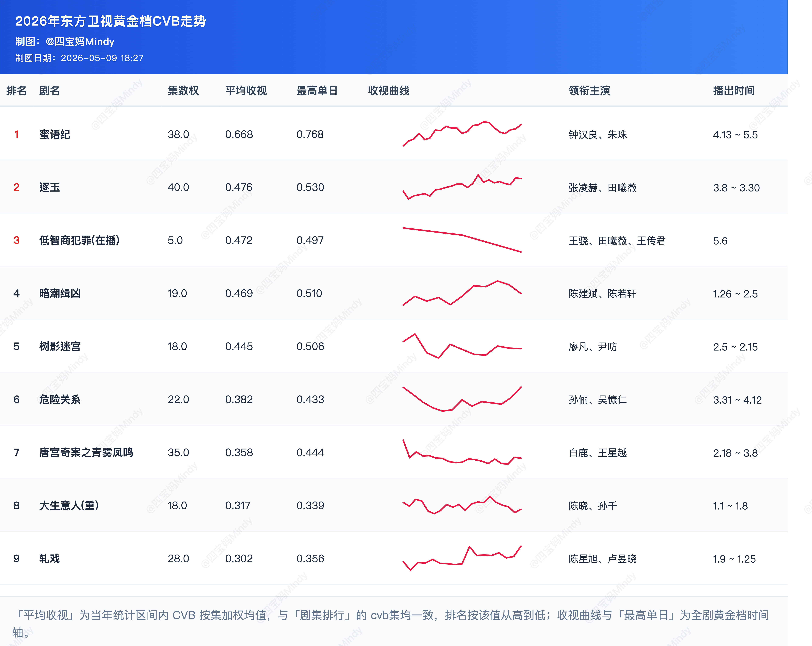Click cast names 孙俪、吴慷仁
Image resolution: width=812 pixels, height=646 pixels.
point(598,400)
